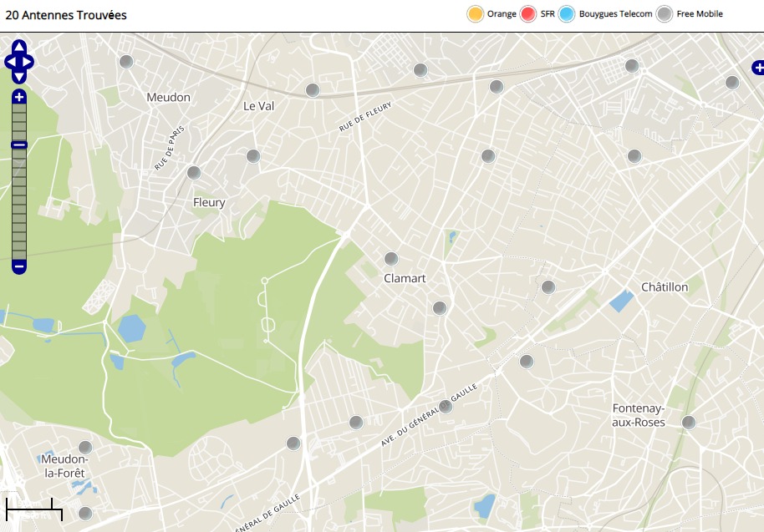Pan the map down with the arrow
764x532 pixels.
(19, 77)
